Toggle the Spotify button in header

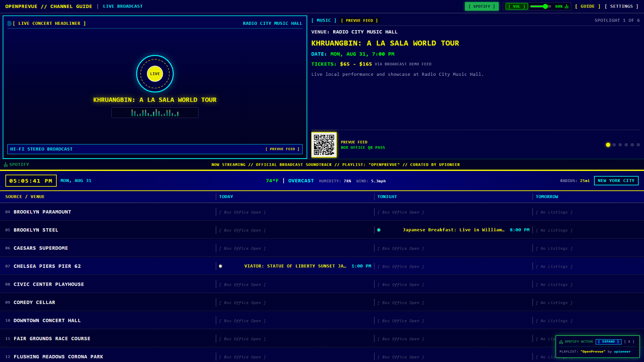pos(482,6)
